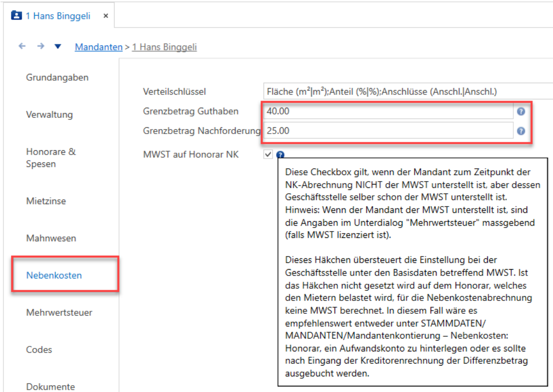Close the 1 Hans Binggeli tab
This screenshot has height=392, width=553.
(x=105, y=16)
